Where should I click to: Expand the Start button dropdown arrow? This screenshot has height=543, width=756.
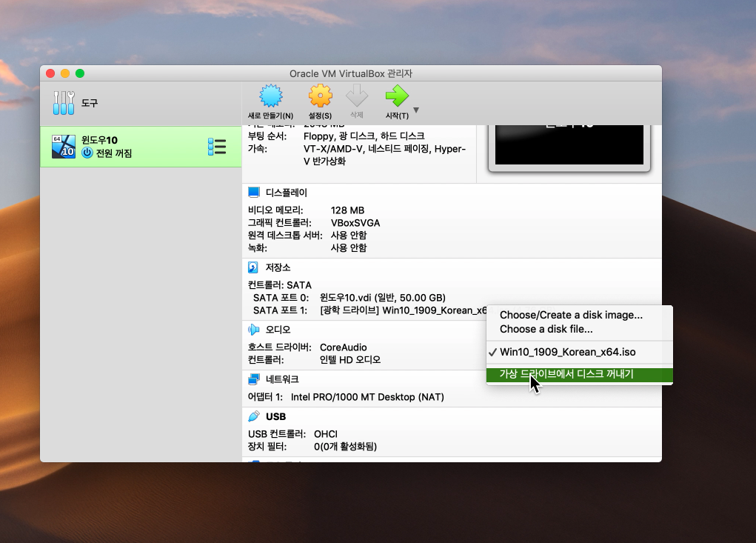click(x=416, y=110)
